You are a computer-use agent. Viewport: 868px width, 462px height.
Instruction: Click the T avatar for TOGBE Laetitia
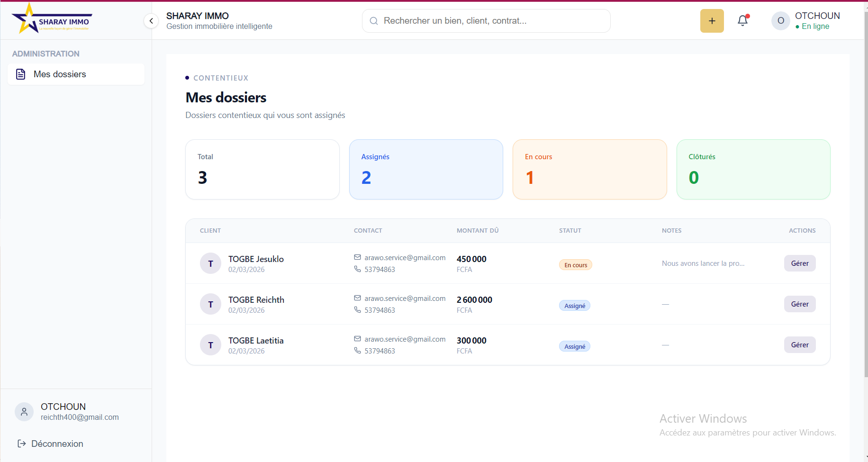[210, 345]
